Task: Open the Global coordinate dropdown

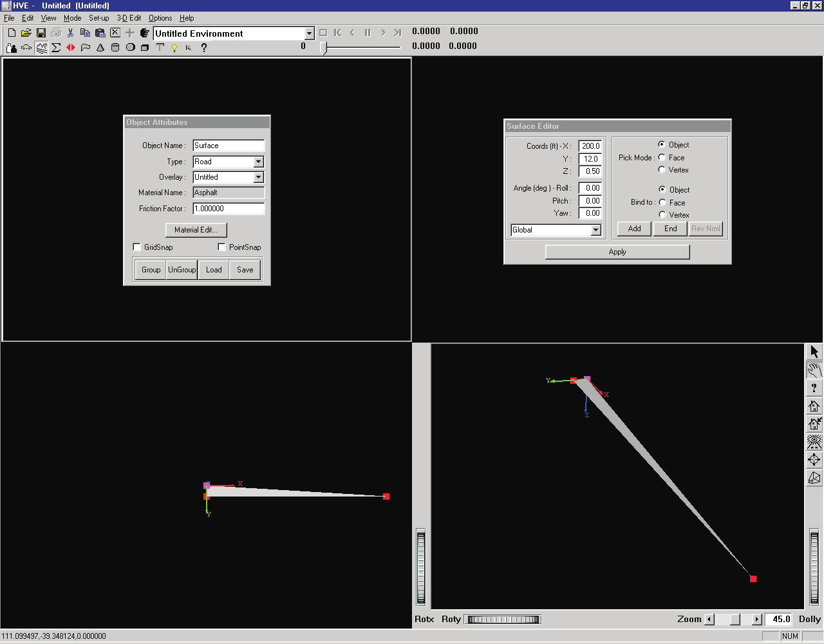Action: (x=595, y=230)
